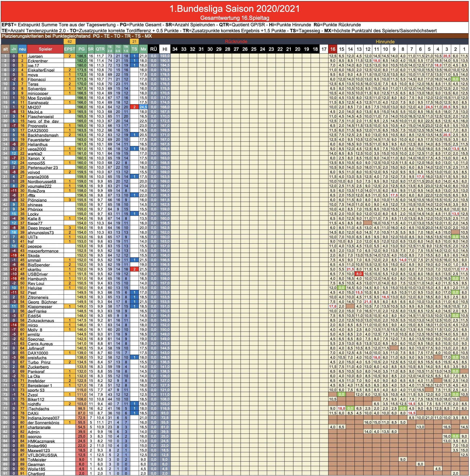
Task: Select player name 'MaJoLa'
Action: [x=35, y=112]
